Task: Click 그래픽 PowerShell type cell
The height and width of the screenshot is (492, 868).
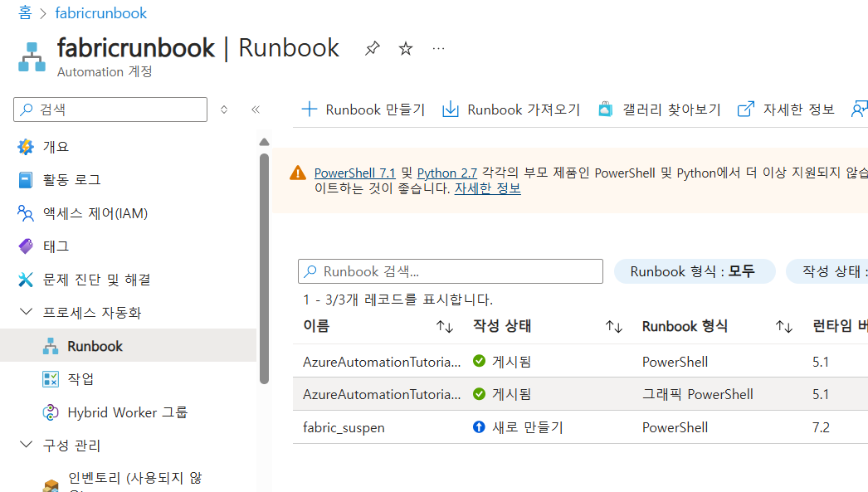Action: pos(698,395)
